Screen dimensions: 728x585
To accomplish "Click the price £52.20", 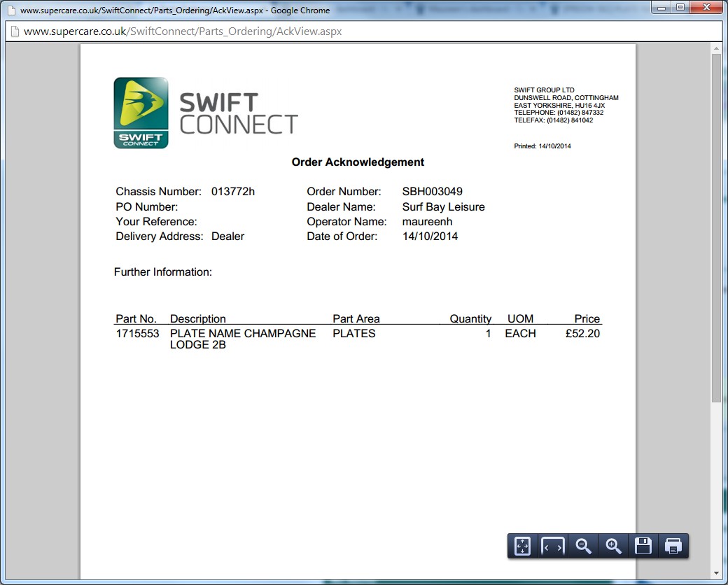I will coord(582,333).
